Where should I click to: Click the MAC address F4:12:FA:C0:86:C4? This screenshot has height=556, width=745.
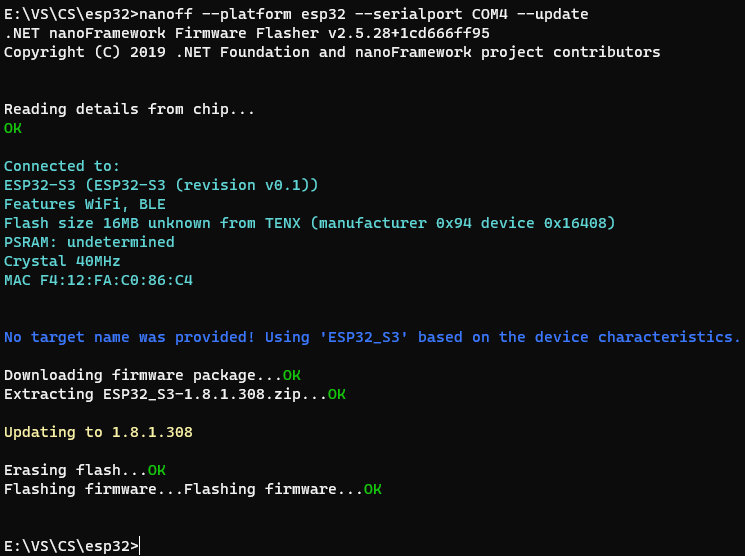point(116,280)
